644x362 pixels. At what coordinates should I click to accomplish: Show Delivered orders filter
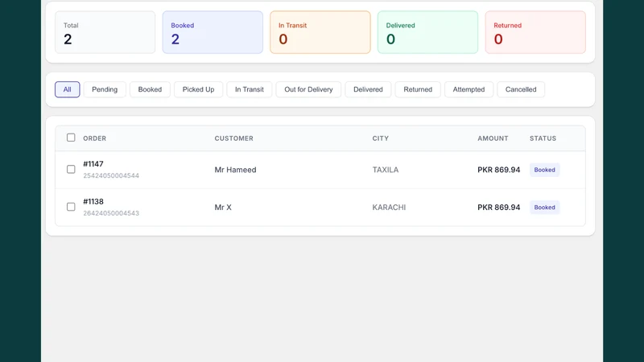coord(368,89)
